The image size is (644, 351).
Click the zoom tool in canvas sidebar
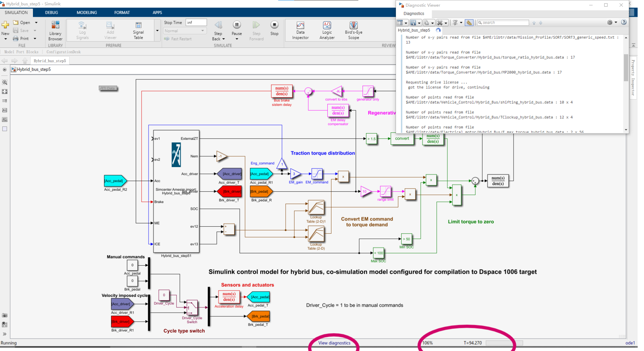coord(5,82)
